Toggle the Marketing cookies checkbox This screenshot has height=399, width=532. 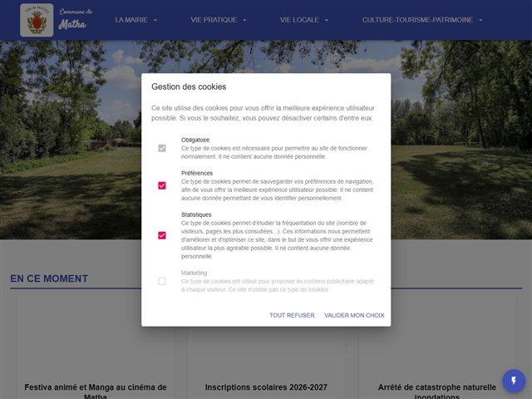pos(162,281)
